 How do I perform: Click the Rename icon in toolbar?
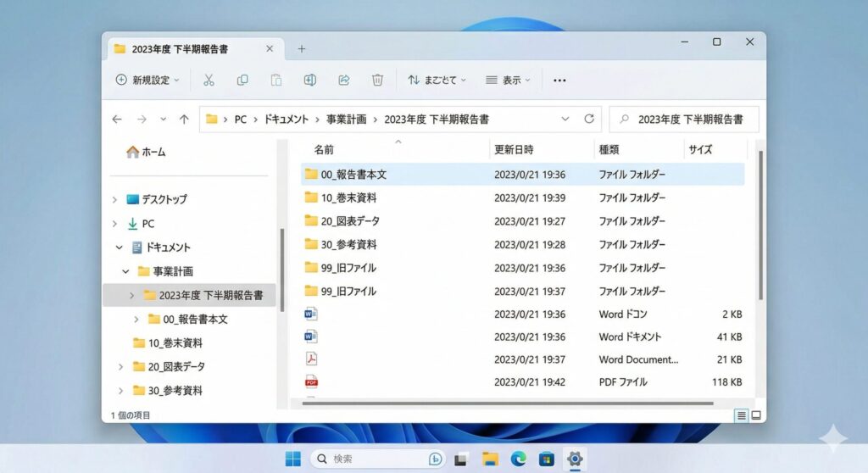(310, 80)
